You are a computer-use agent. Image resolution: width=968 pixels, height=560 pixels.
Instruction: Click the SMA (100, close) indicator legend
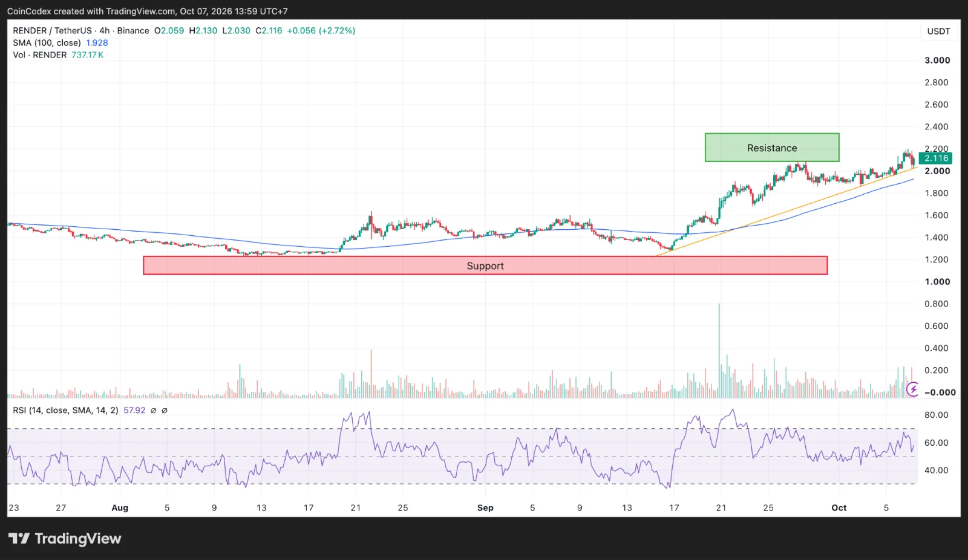point(47,43)
